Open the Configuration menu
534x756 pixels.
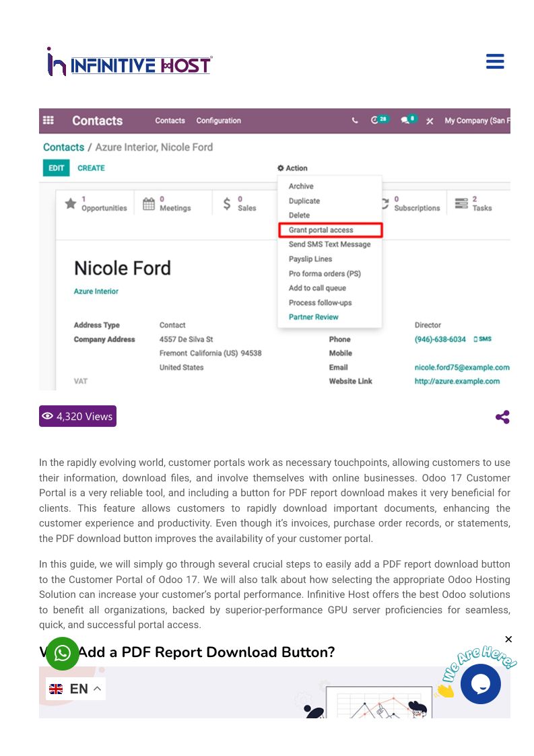tap(218, 121)
